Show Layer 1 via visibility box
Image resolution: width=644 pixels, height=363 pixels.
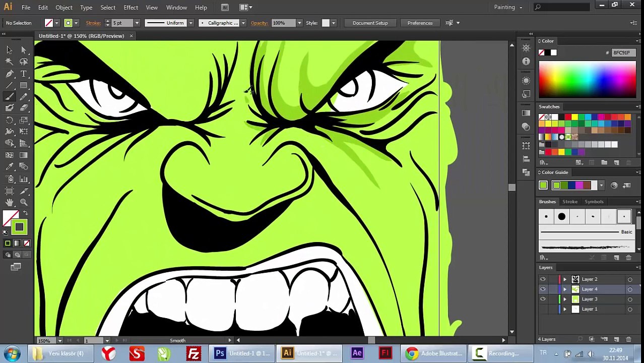[x=543, y=309]
